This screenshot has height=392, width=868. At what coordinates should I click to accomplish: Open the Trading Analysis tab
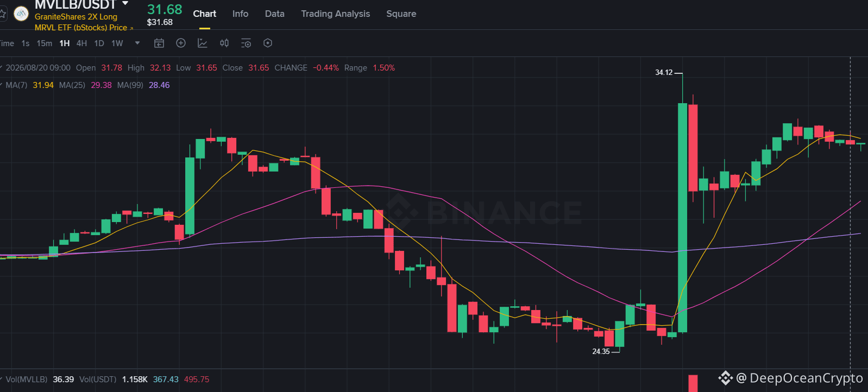click(x=336, y=14)
